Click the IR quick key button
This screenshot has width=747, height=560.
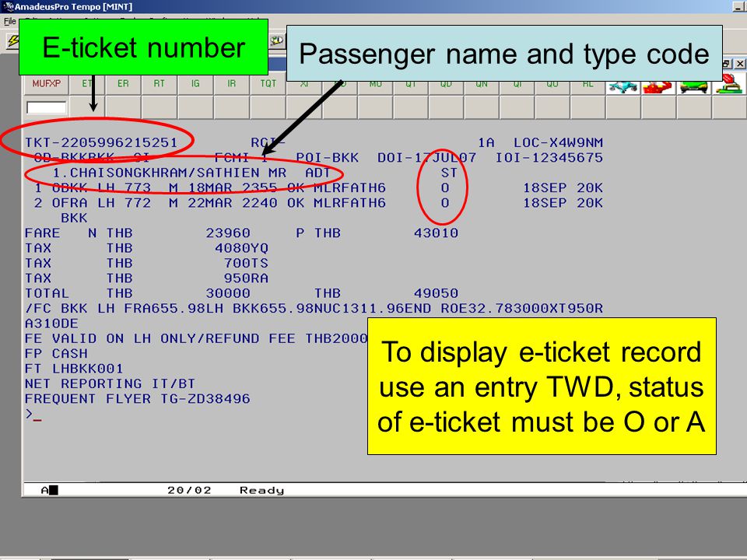tap(232, 83)
